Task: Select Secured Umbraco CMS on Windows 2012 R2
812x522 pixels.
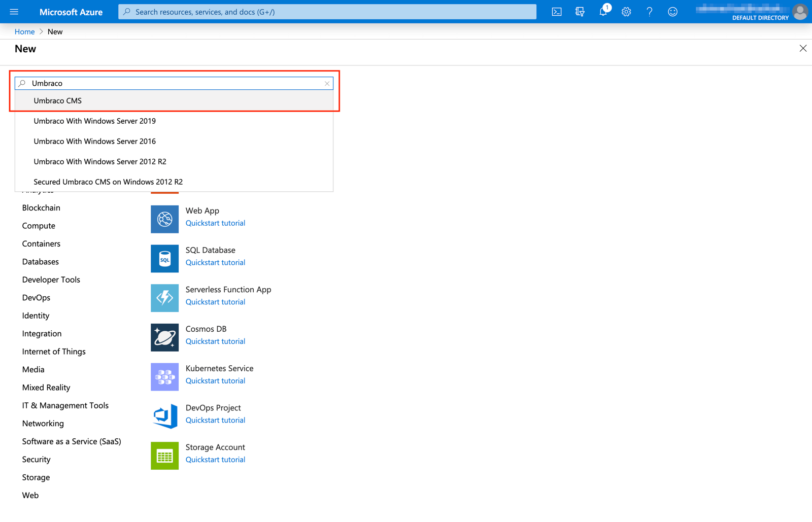Action: pyautogui.click(x=174, y=182)
